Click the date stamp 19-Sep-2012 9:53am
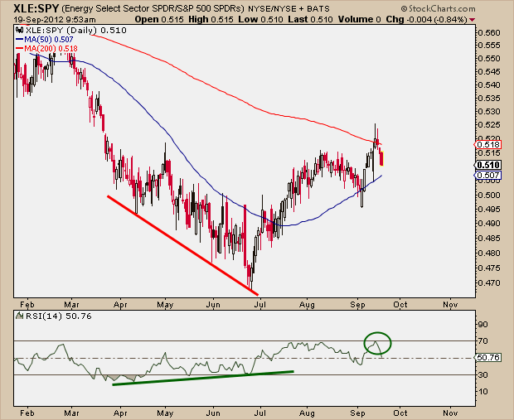The width and height of the screenshot is (514, 420). 55,20
